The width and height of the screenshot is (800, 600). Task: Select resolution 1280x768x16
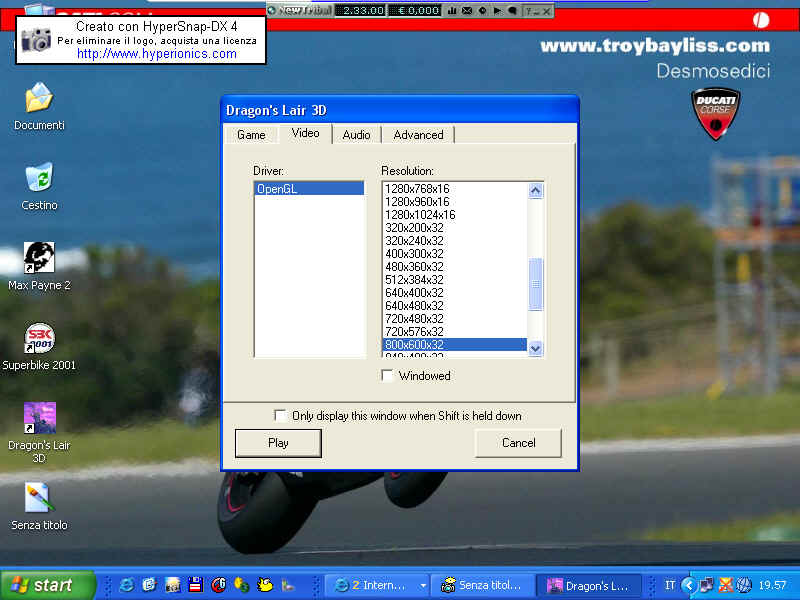tap(455, 189)
